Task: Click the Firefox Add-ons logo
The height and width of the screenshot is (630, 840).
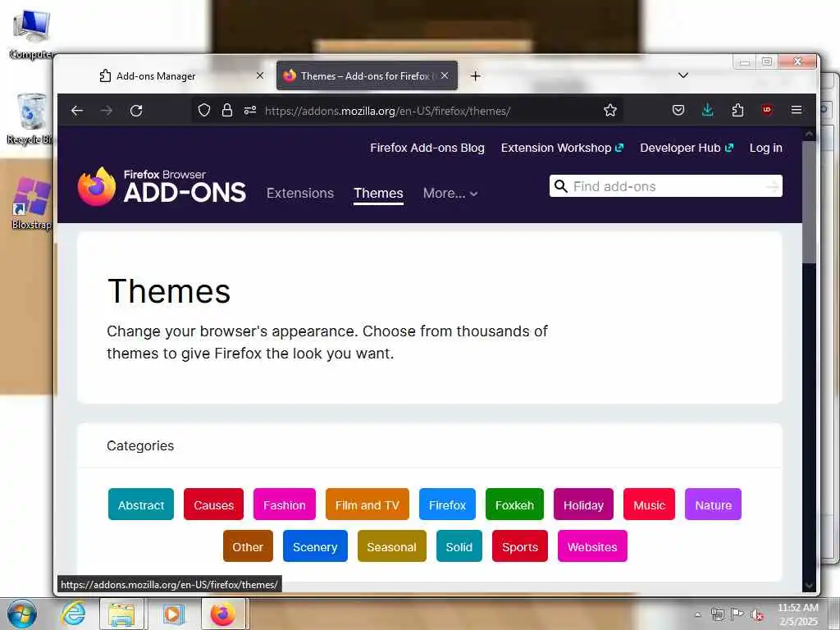Action: click(162, 186)
